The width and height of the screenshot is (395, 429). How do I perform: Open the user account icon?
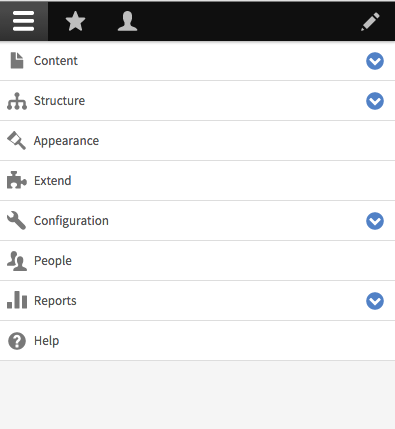click(x=127, y=21)
